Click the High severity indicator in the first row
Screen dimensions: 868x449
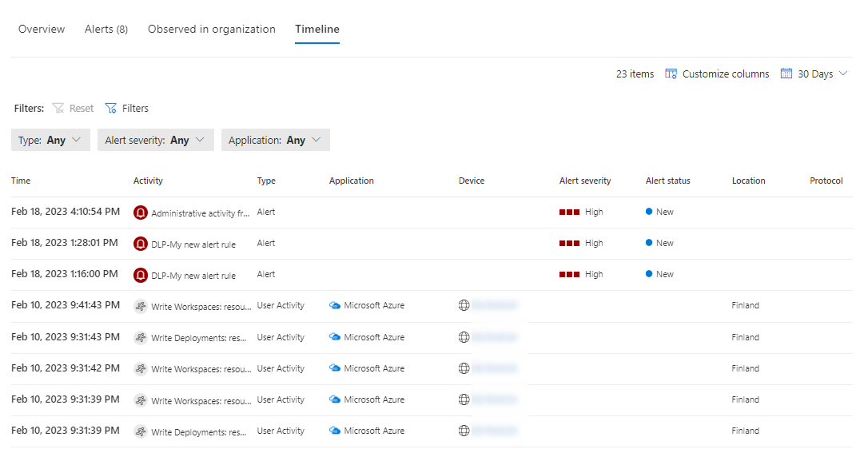click(582, 213)
